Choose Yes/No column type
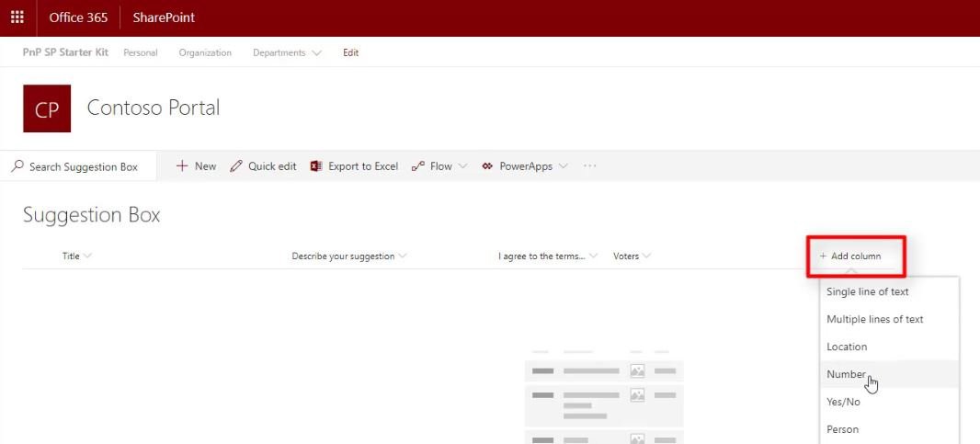Viewport: 980px width, 444px height. tap(889, 402)
